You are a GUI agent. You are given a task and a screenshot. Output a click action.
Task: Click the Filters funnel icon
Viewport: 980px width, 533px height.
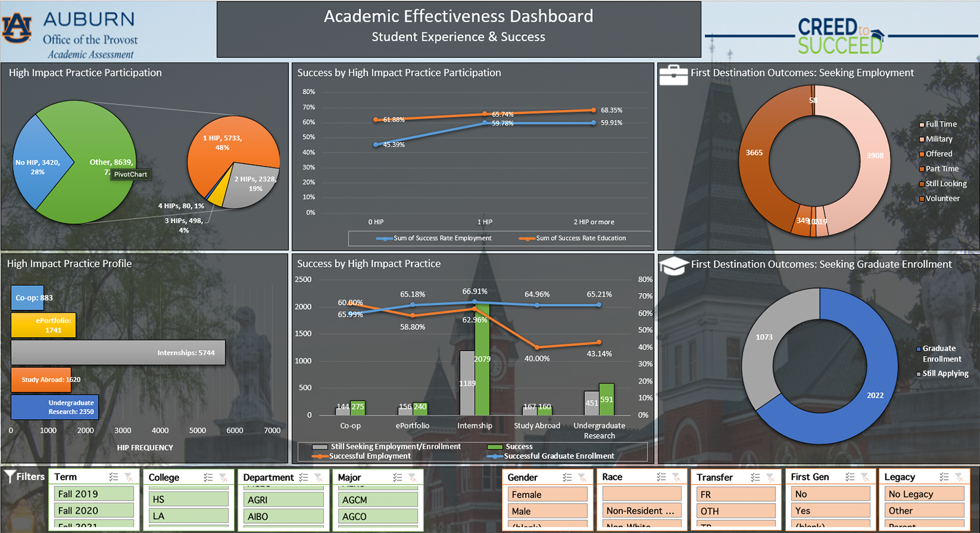10,477
